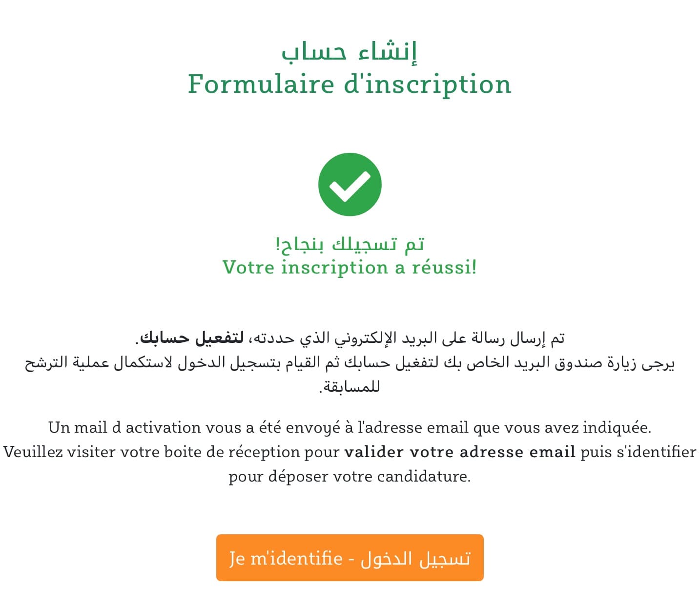Click the white checkmark inside green circle

point(350,186)
